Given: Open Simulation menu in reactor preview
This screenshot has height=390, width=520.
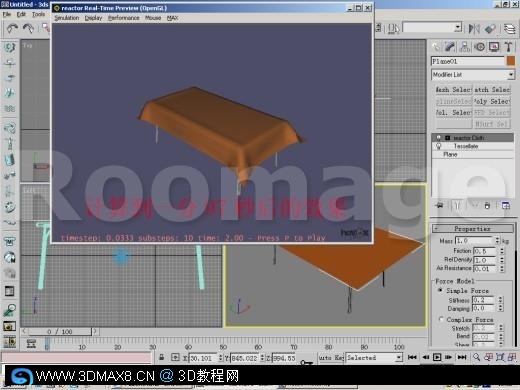Looking at the screenshot, I should click(67, 18).
